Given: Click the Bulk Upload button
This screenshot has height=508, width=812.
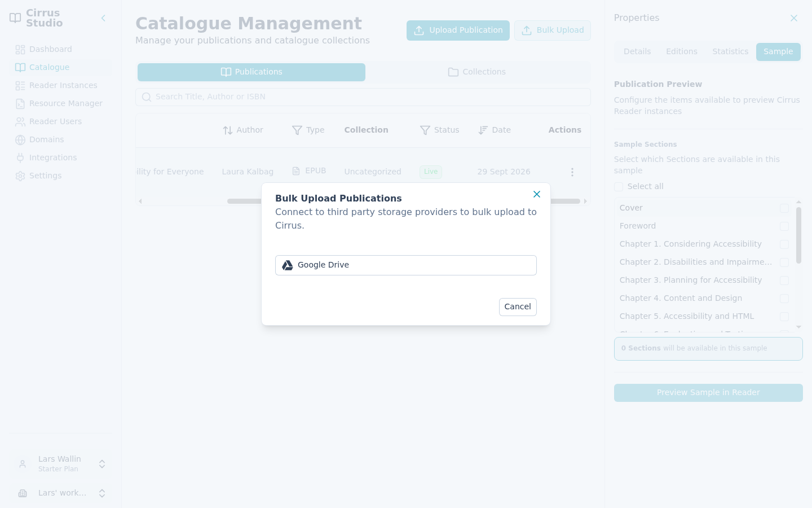Looking at the screenshot, I should [553, 30].
